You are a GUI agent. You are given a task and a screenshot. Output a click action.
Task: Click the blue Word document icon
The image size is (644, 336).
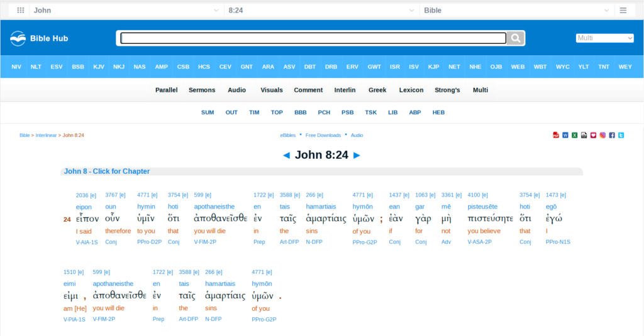565,135
